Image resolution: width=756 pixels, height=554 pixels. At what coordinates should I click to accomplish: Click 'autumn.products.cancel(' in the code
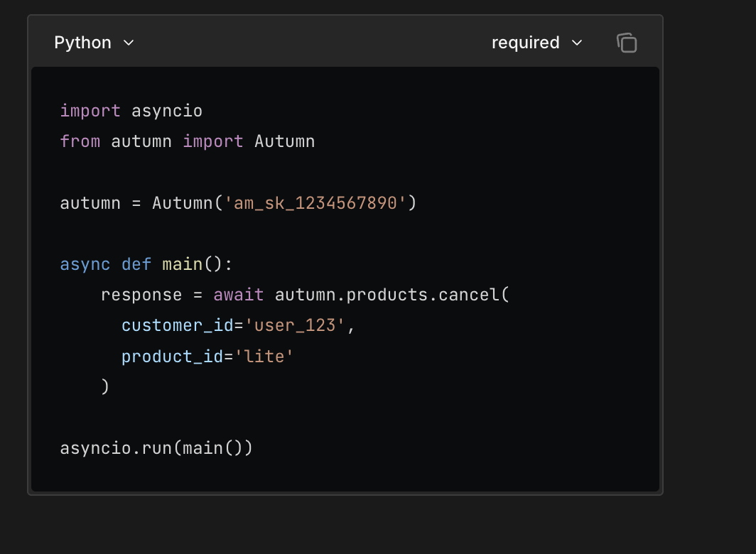[392, 295]
